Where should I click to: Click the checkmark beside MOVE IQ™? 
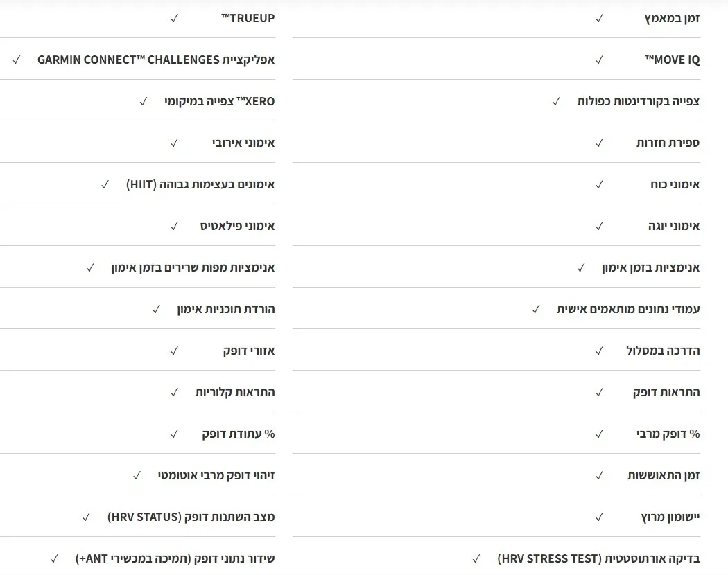[600, 60]
